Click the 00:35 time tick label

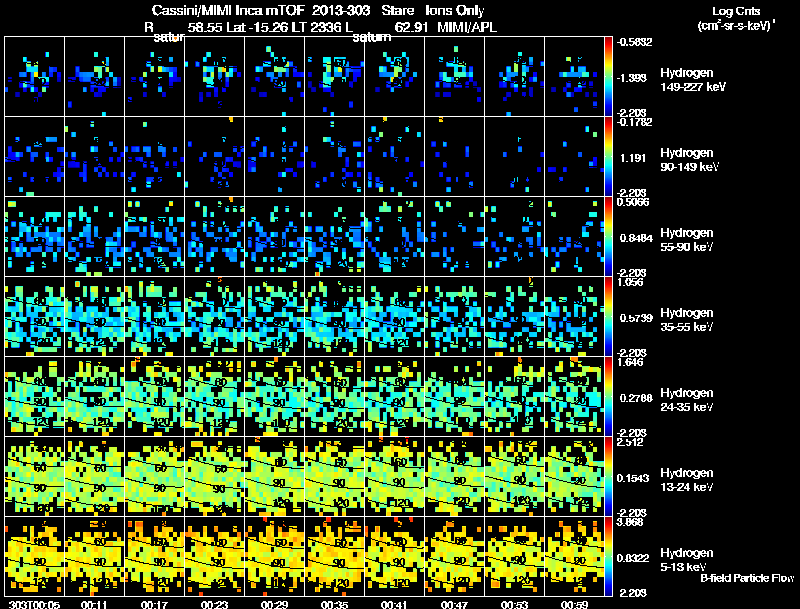click(x=335, y=603)
